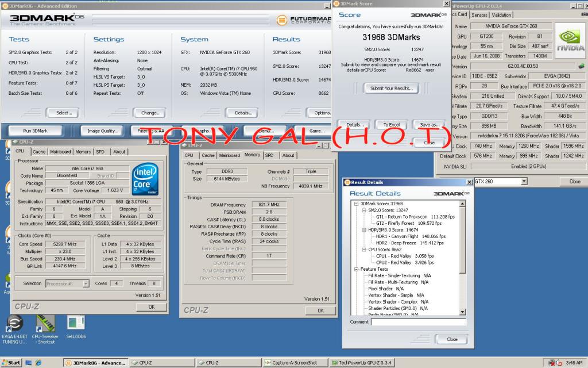The width and height of the screenshot is (588, 368).
Task: Activate the TechPowerUp GPU-Z taskbar button
Action: point(362,363)
